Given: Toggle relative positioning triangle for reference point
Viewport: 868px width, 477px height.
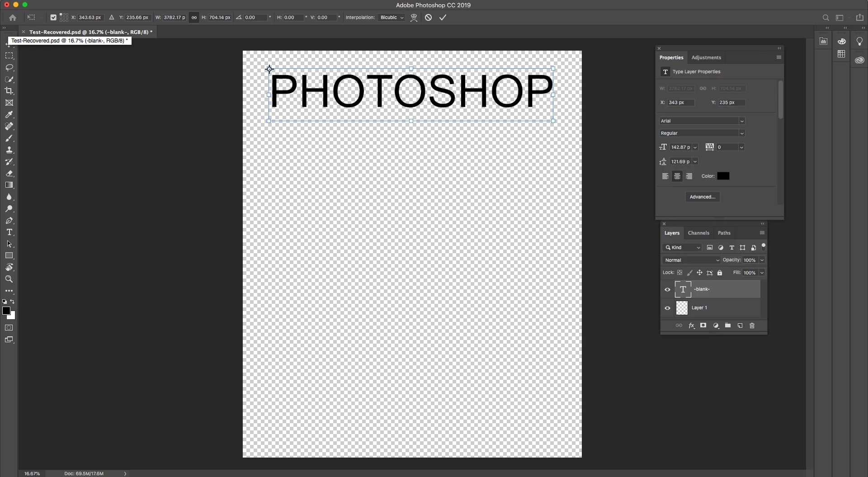Looking at the screenshot, I should click(112, 18).
